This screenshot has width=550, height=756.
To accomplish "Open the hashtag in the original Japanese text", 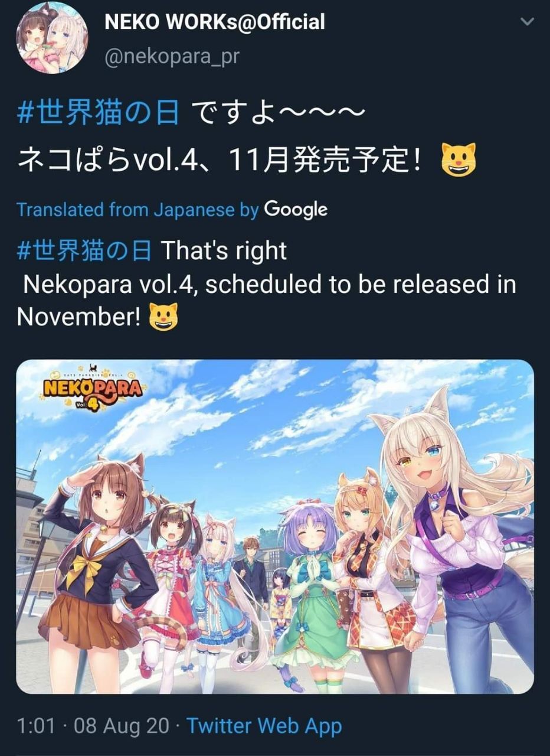I will [x=97, y=113].
